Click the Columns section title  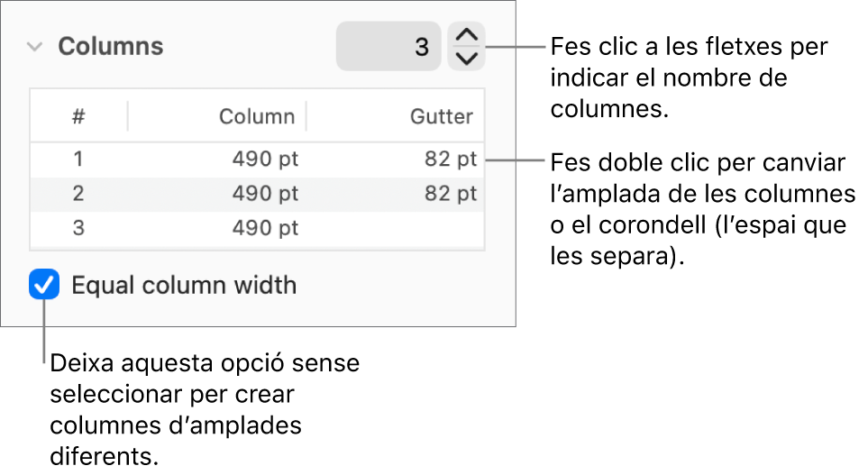[x=111, y=47]
